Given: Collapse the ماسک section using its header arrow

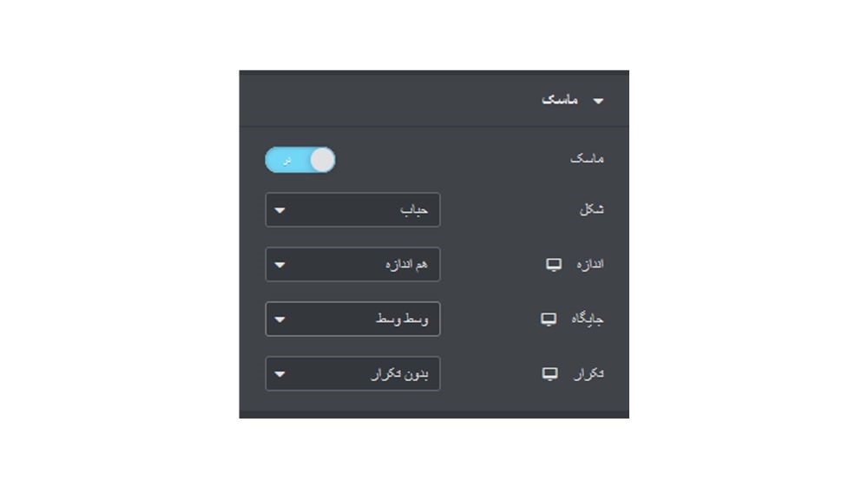Looking at the screenshot, I should coord(598,101).
